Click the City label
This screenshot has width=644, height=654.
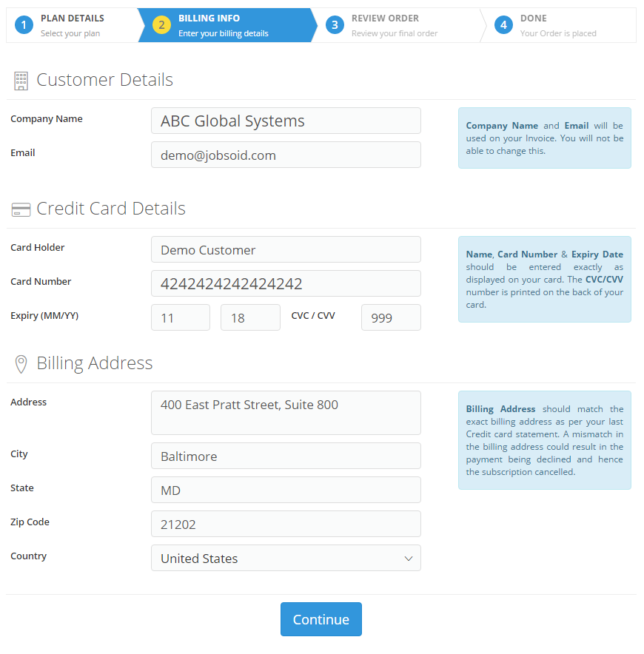tap(19, 454)
